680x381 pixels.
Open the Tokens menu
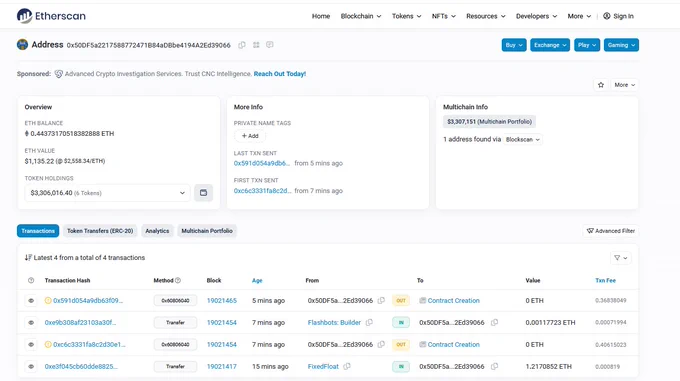tap(406, 16)
